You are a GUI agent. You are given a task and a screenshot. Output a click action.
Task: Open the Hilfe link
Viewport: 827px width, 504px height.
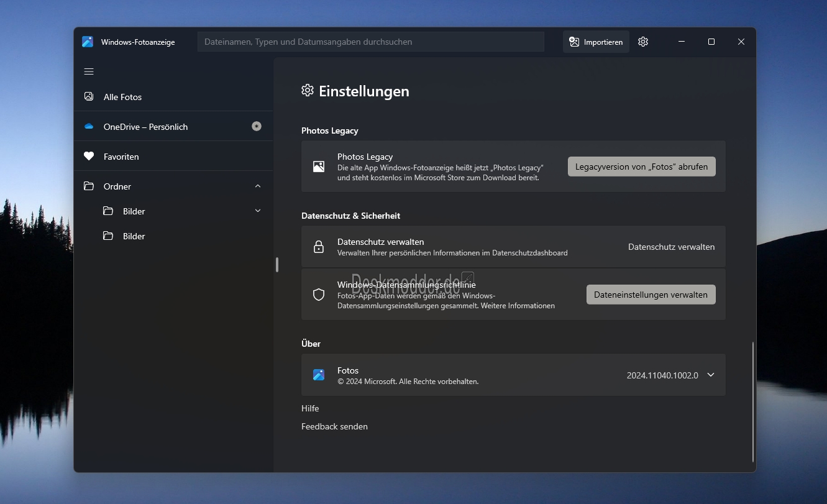(x=310, y=408)
